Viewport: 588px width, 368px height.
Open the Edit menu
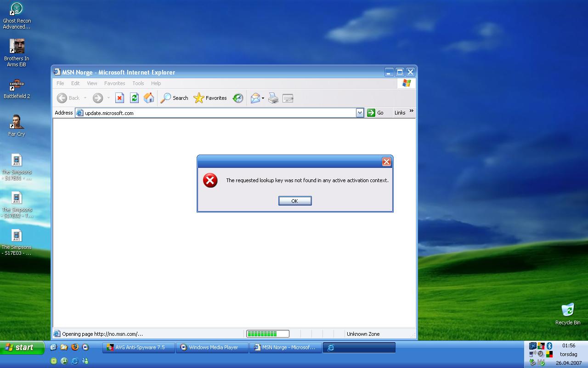[x=75, y=83]
